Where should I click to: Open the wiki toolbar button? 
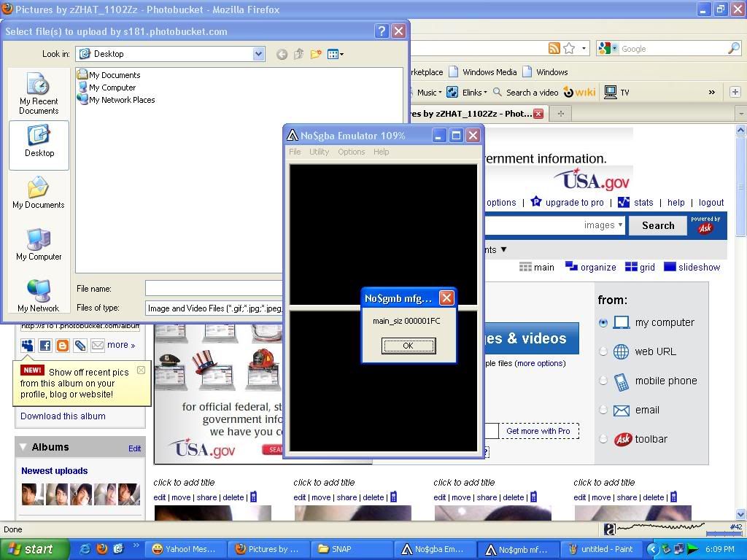point(579,92)
